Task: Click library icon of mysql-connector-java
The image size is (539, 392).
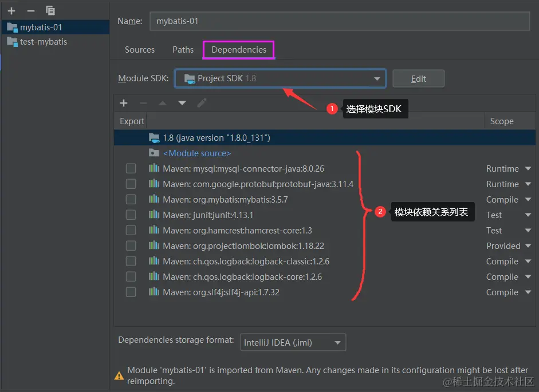Action: pyautogui.click(x=154, y=168)
